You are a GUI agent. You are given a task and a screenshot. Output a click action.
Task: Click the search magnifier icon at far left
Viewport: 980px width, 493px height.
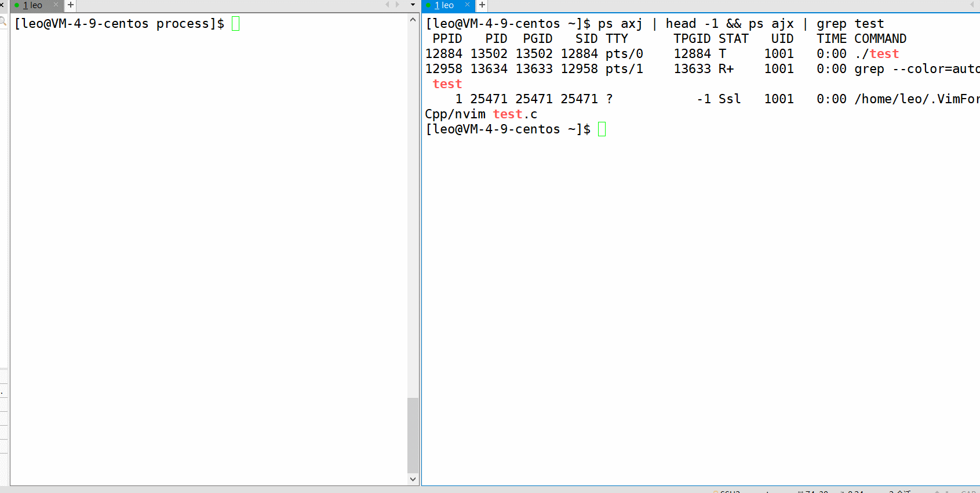[3, 21]
